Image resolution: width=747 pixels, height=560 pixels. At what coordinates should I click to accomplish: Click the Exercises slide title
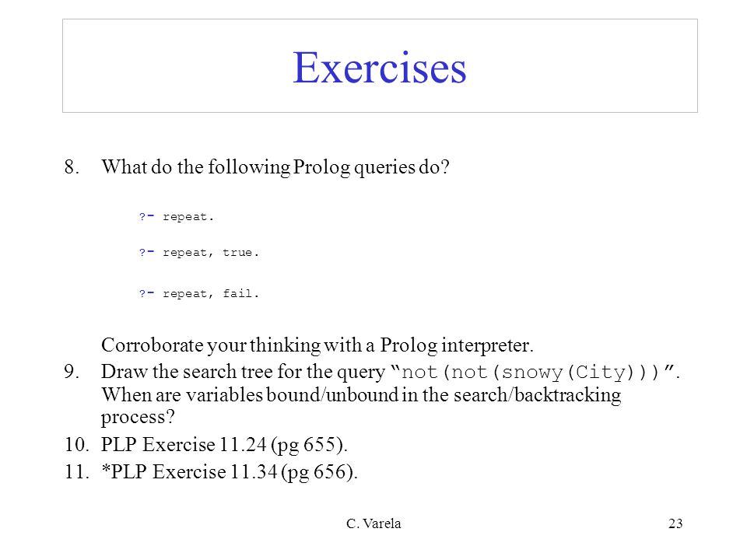click(379, 67)
